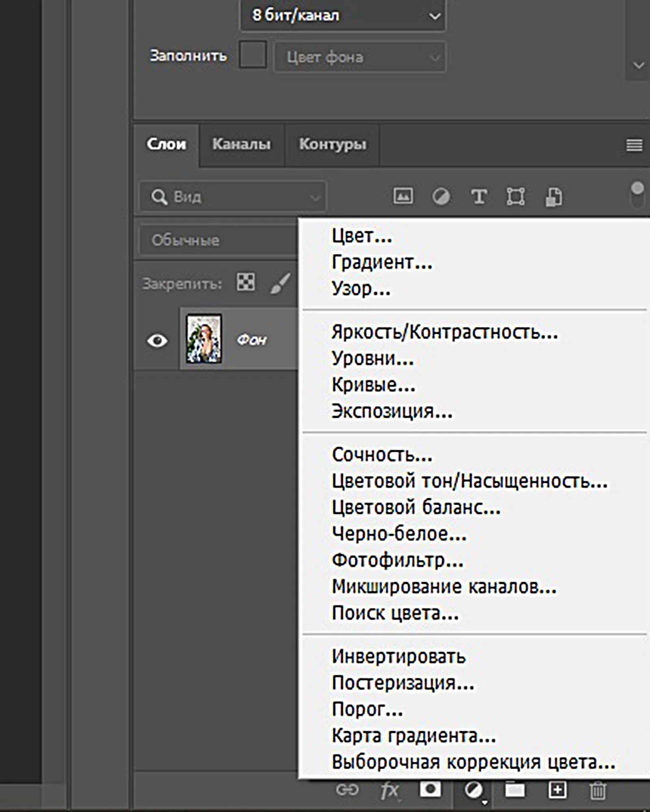
Task: Click the adjustment layer filter icon
Action: [441, 197]
